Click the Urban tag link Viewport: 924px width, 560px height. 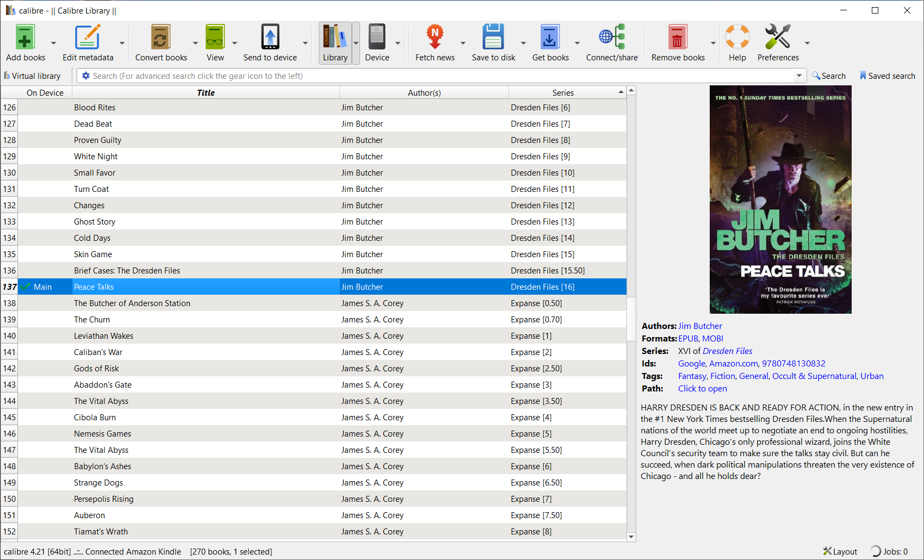tap(872, 376)
